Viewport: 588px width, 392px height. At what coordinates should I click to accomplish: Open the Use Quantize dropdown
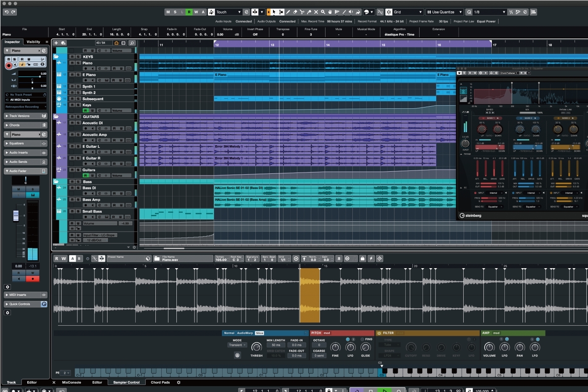tap(444, 12)
